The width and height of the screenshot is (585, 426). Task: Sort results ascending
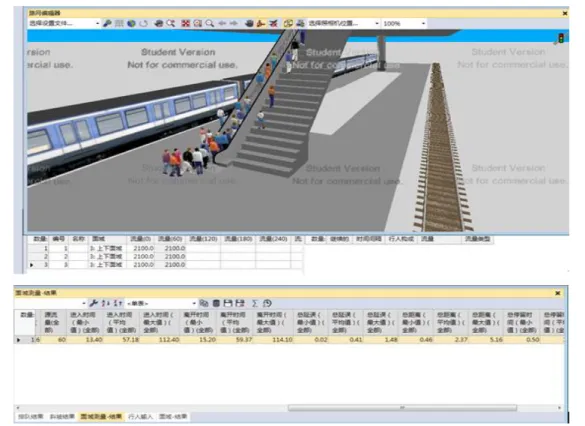[106, 303]
